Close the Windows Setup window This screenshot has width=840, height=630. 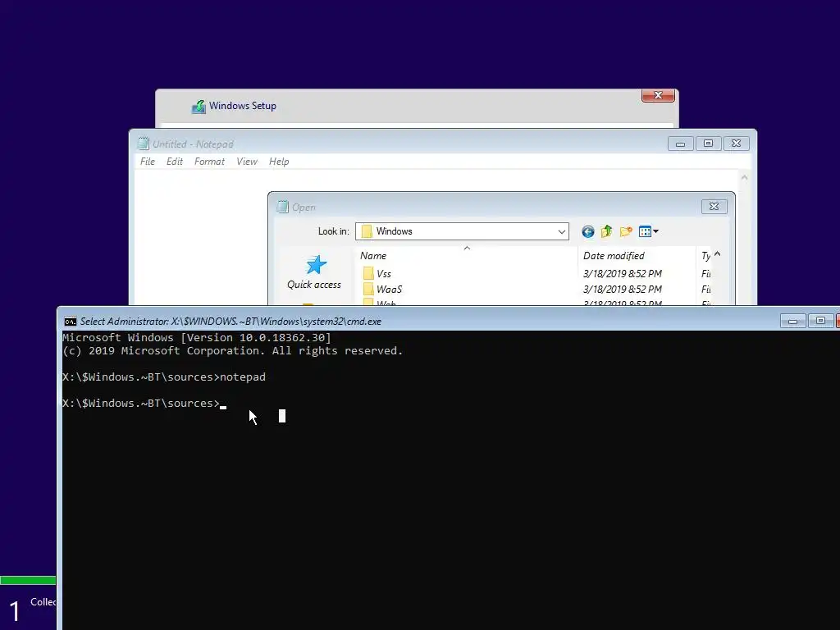658,95
